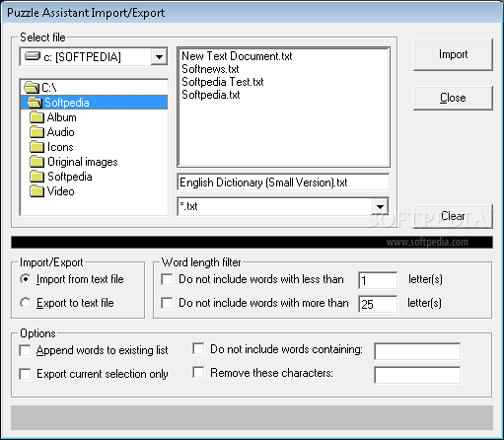Image resolution: width=504 pixels, height=440 pixels.
Task: Open the drive selection dropdown
Action: pos(159,57)
